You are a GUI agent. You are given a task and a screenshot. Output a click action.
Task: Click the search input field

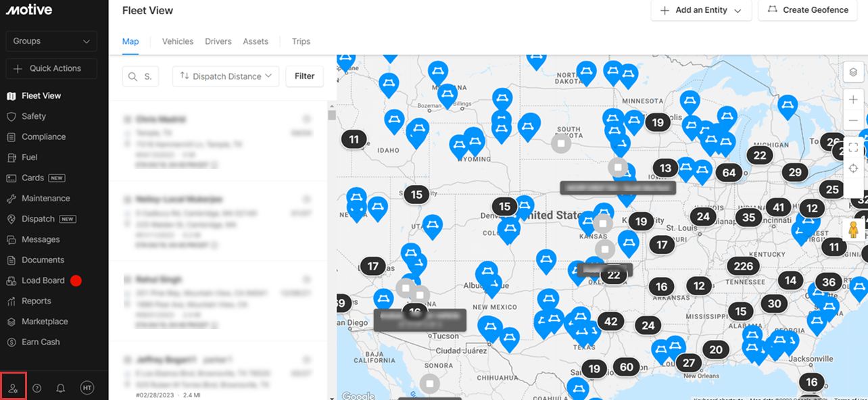[141, 76]
